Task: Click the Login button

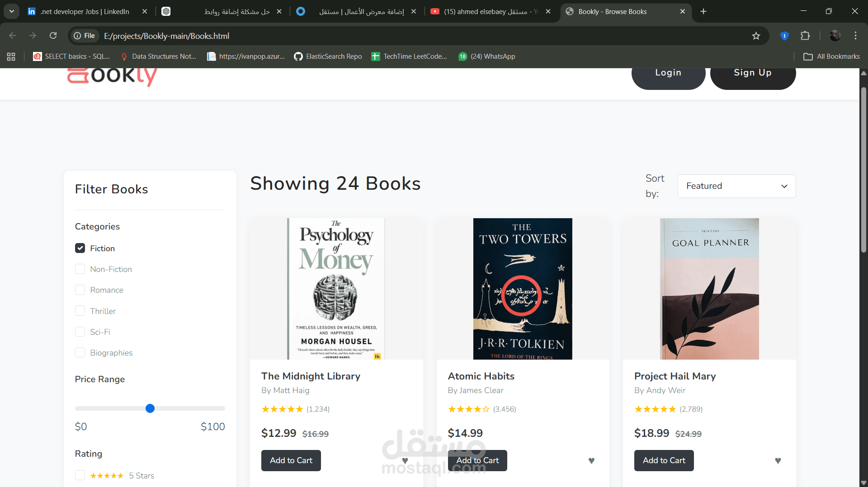Action: point(668,72)
